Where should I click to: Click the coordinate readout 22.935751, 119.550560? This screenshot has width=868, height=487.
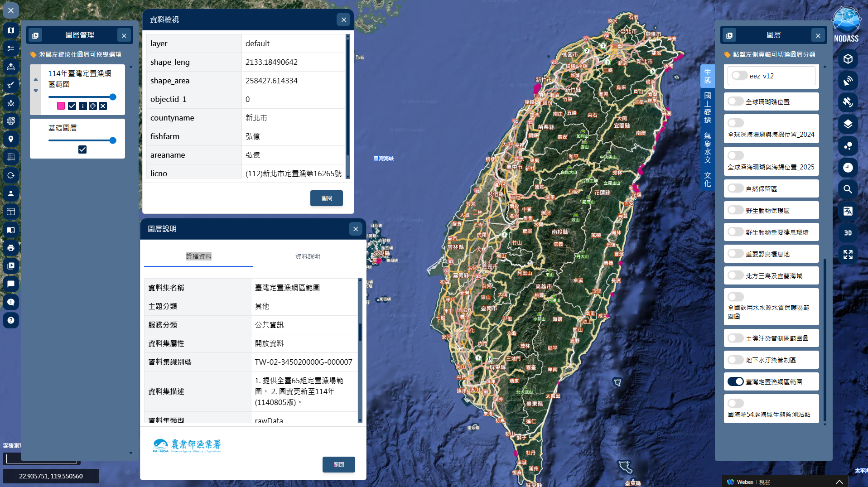click(51, 476)
